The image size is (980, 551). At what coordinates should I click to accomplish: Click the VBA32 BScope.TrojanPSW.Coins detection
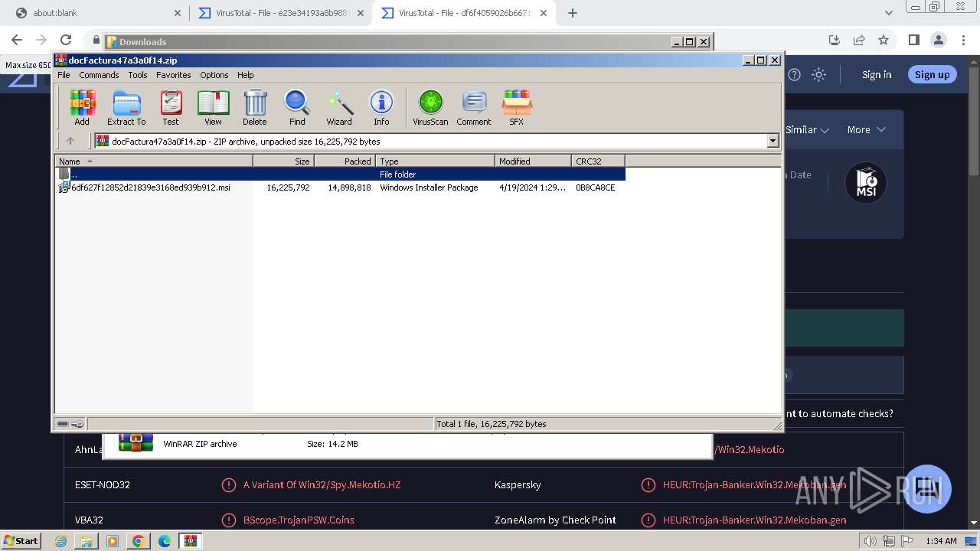299,520
